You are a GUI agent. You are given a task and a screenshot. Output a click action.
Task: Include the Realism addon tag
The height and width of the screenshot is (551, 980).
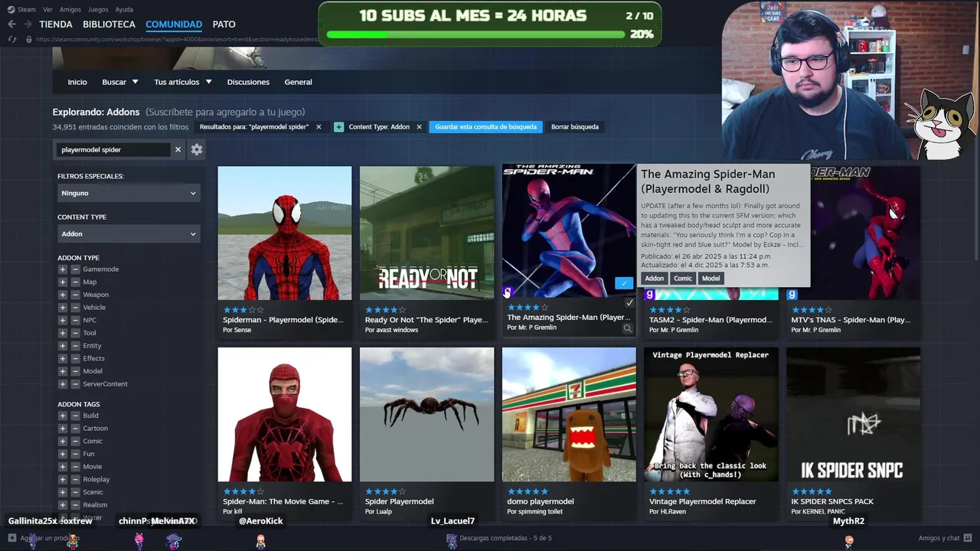[63, 505]
